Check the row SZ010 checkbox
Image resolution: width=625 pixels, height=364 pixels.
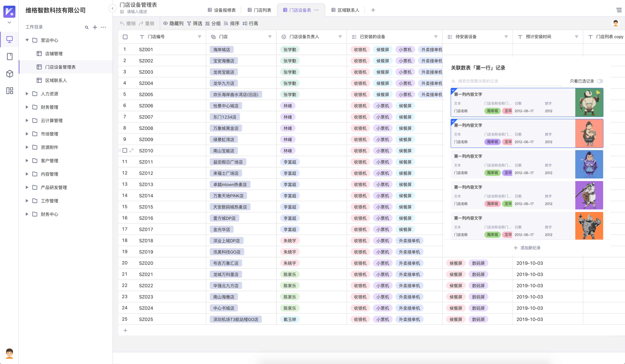click(125, 150)
